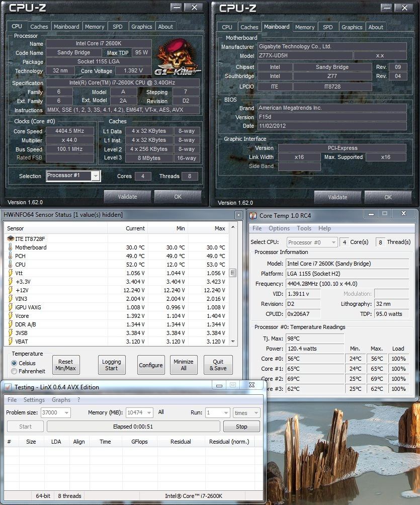The height and width of the screenshot is (505, 420).
Task: Click the sensor list scroll-up arrow
Action: tap(233, 227)
